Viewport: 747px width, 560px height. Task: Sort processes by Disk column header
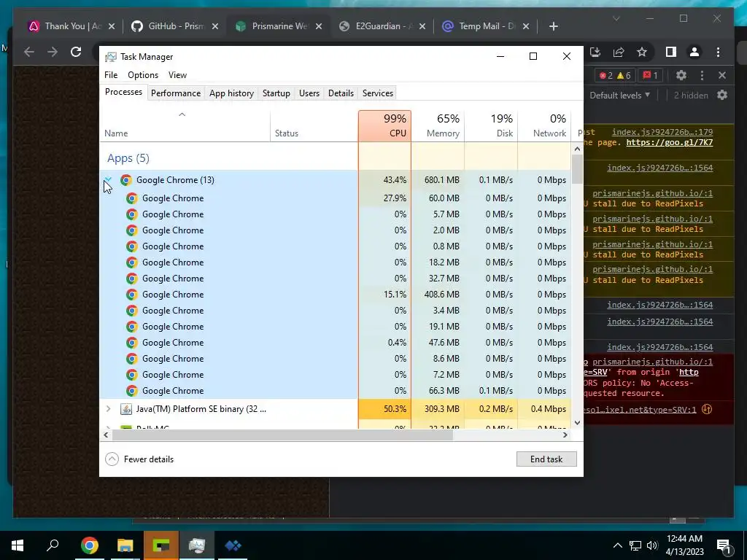(491, 126)
